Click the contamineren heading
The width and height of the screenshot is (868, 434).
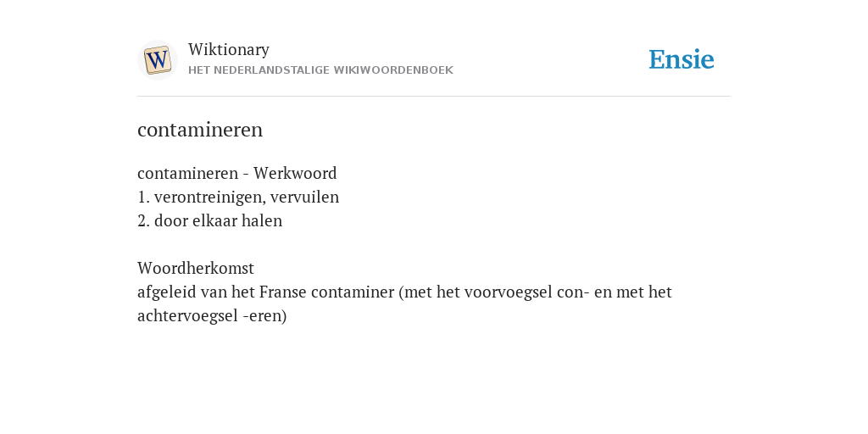(x=200, y=130)
